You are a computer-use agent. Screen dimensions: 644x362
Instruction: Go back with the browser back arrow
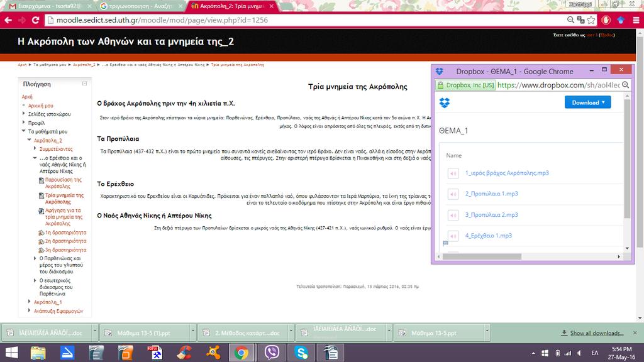(8, 20)
